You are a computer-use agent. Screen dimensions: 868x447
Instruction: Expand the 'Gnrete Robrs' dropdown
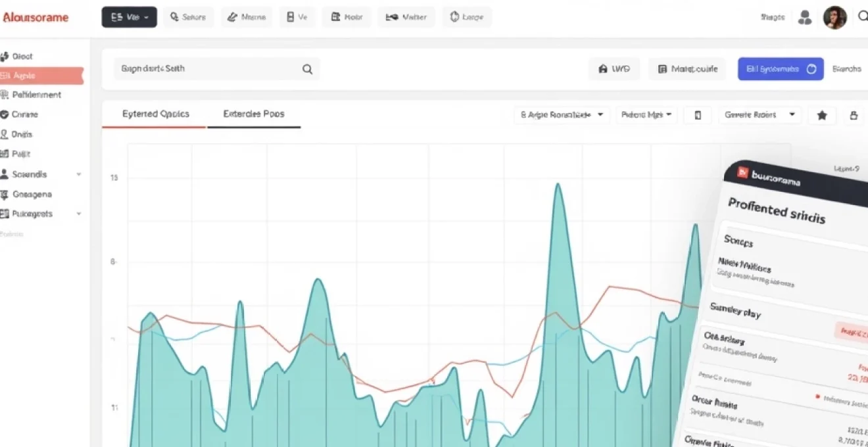[x=759, y=115]
